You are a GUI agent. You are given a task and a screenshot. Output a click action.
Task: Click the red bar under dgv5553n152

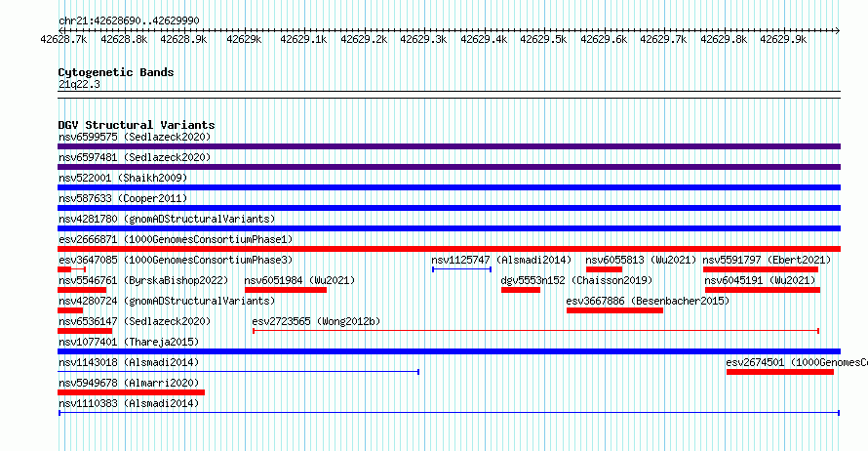(521, 290)
